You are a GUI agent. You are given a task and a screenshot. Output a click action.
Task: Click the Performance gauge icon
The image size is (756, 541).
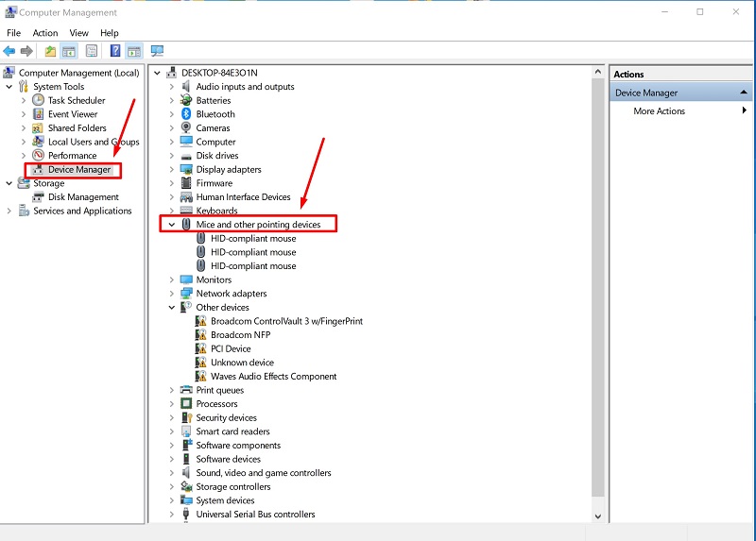pos(38,155)
